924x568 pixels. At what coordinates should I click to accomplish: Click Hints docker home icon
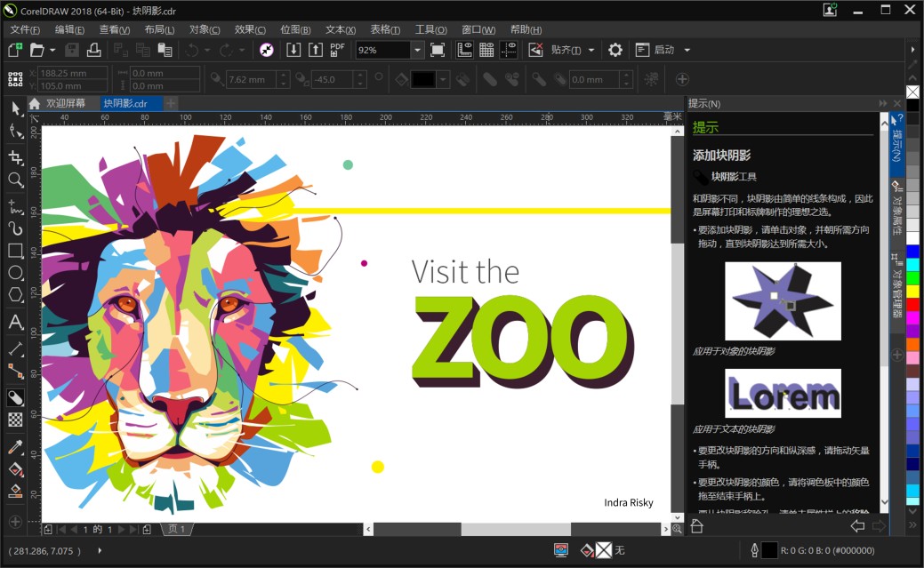[696, 526]
